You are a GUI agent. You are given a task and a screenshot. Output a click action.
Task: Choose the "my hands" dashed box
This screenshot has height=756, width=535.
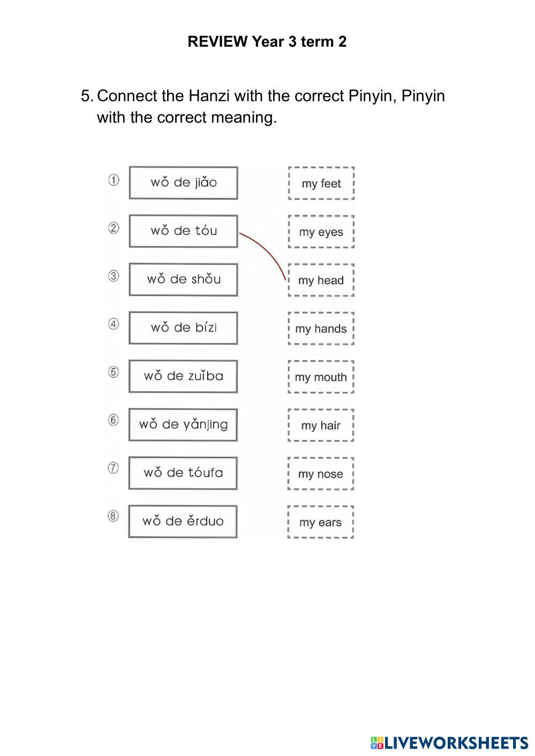coord(321,329)
